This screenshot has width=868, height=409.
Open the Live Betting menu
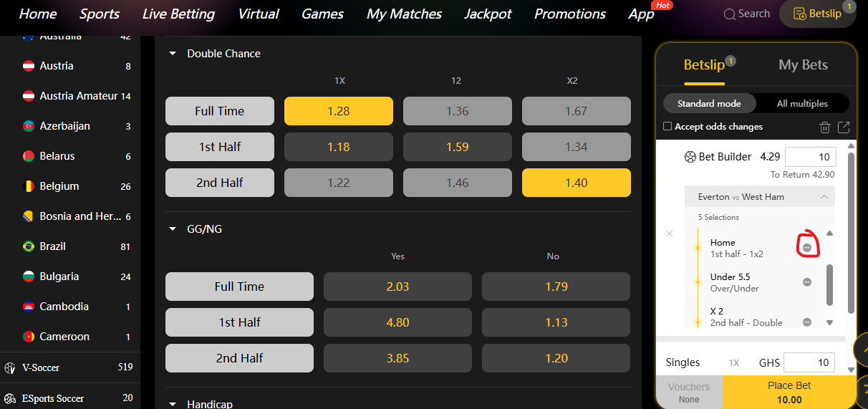178,14
